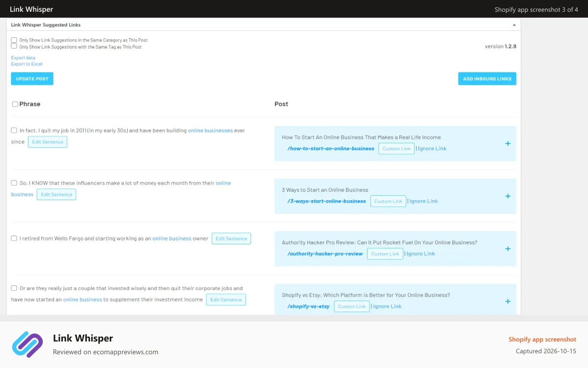
Task: Custom Link for /how-to-start-an-online-business
Action: click(396, 149)
